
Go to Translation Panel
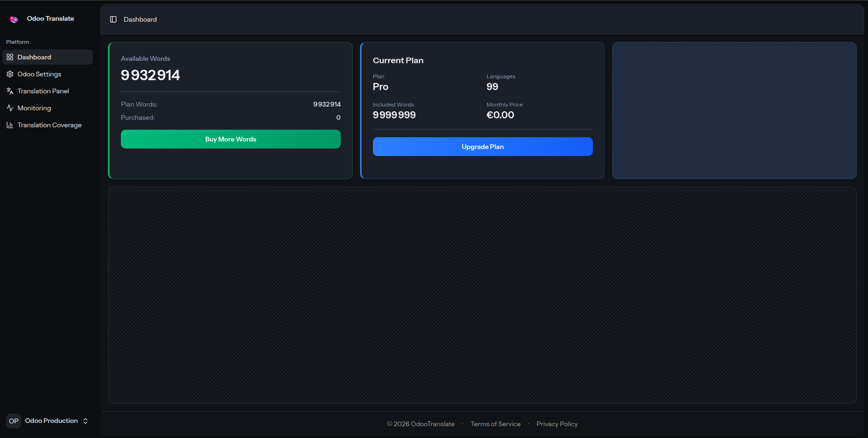(x=48, y=91)
